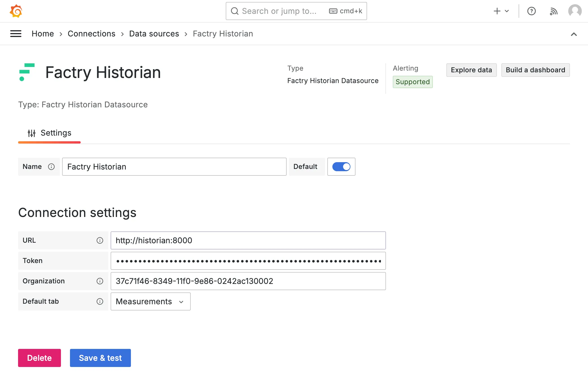Focus the Search or jump to box
The height and width of the screenshot is (378, 588).
pos(296,11)
